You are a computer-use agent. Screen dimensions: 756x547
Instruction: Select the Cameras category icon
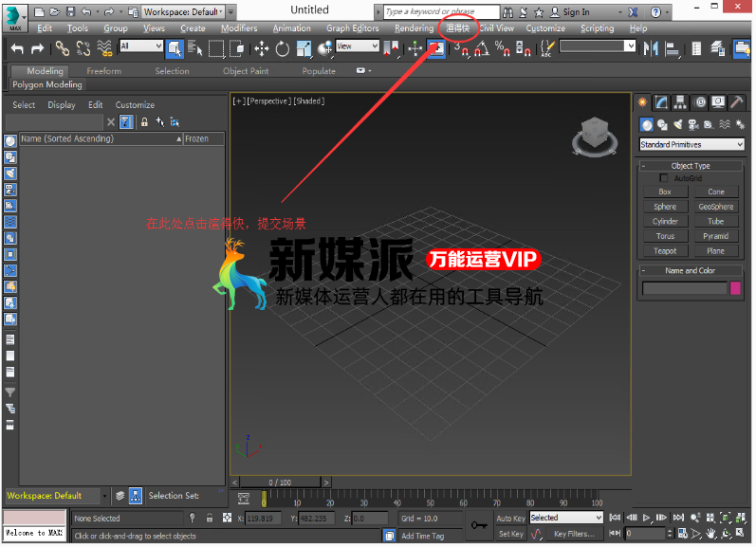[x=693, y=125]
